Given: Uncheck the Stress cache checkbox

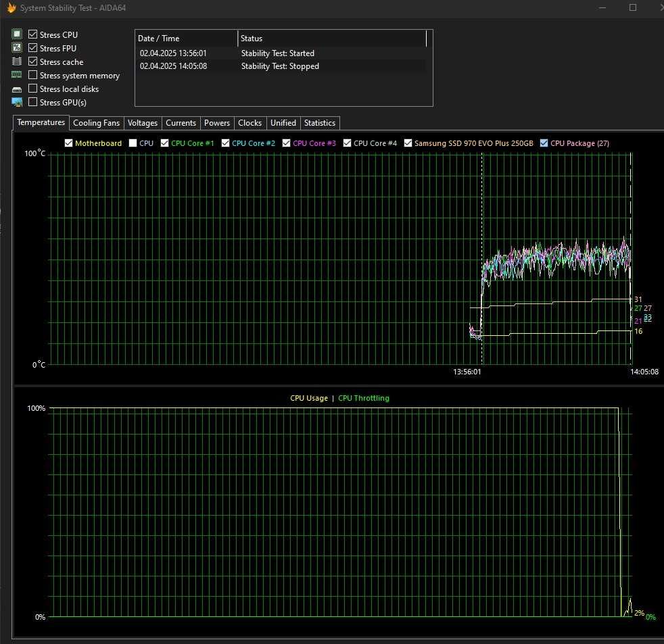Looking at the screenshot, I should [32, 61].
